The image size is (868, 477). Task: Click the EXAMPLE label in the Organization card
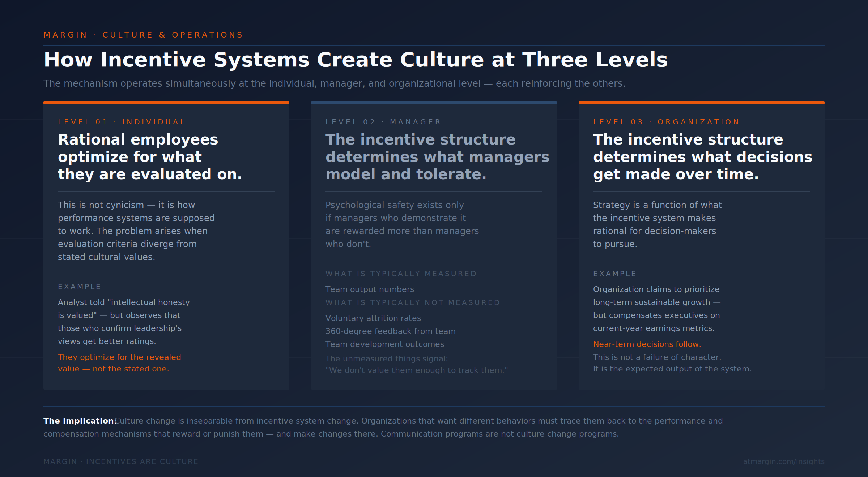614,274
